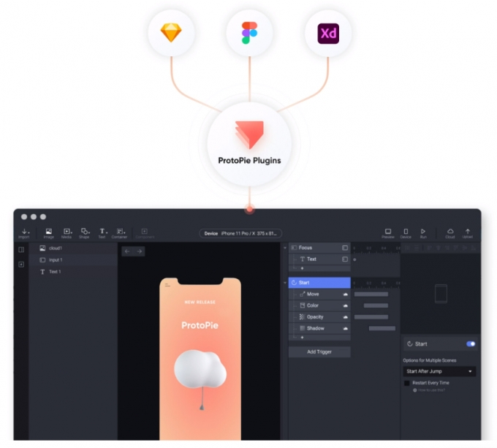Image resolution: width=497 pixels, height=448 pixels.
Task: Click the Opacity timeline duration bar
Action: [371, 317]
